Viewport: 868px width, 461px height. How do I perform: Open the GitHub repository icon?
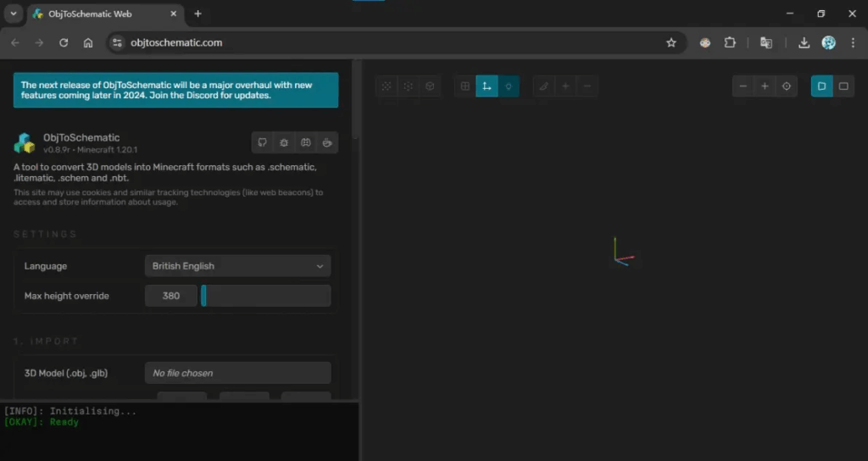tap(263, 142)
